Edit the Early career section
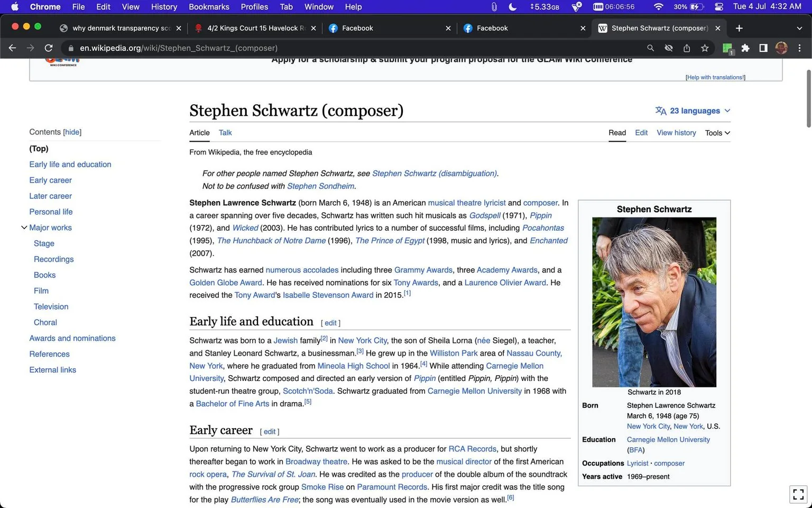The height and width of the screenshot is (508, 812). (270, 432)
